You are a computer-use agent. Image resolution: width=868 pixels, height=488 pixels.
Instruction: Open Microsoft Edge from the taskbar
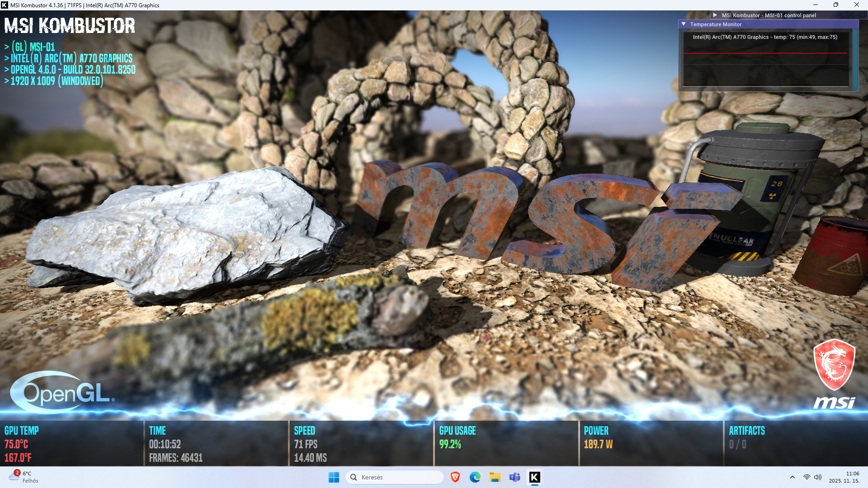(475, 477)
